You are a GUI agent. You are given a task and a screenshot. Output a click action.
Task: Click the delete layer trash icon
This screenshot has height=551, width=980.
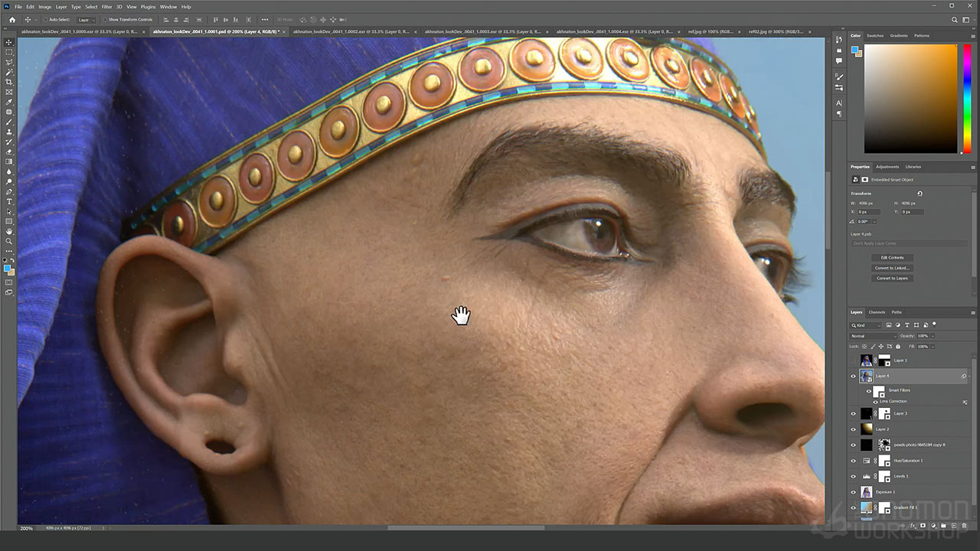(964, 526)
